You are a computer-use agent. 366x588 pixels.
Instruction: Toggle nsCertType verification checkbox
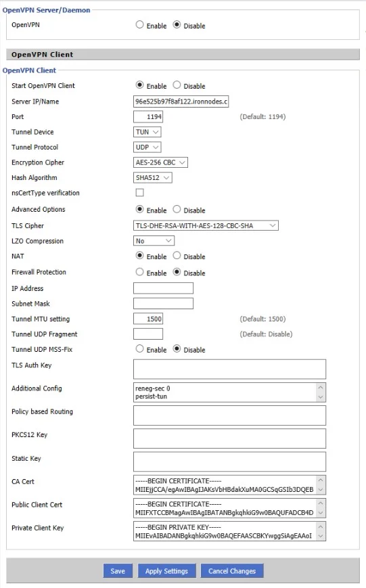point(139,193)
